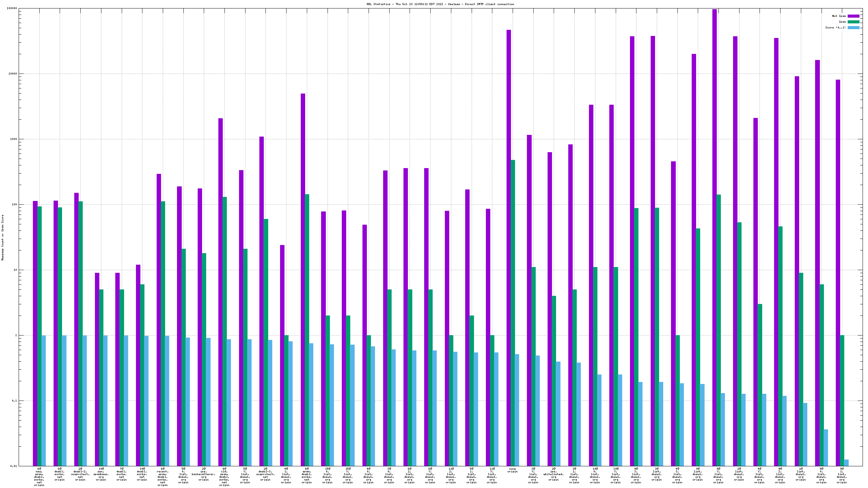Click the 'Message Count or Spam Score' axis title
The width and height of the screenshot is (868, 488).
pyautogui.click(x=3, y=237)
